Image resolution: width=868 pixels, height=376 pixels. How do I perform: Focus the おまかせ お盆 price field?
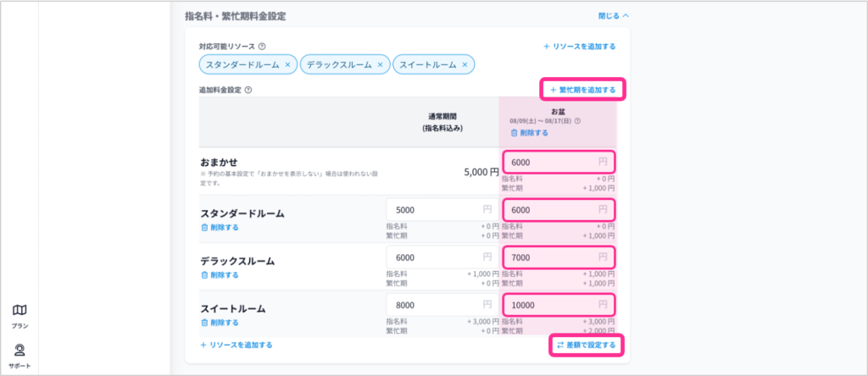click(x=549, y=162)
